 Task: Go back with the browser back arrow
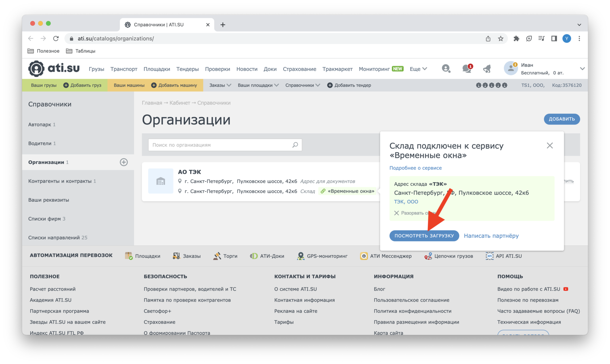[x=31, y=38]
